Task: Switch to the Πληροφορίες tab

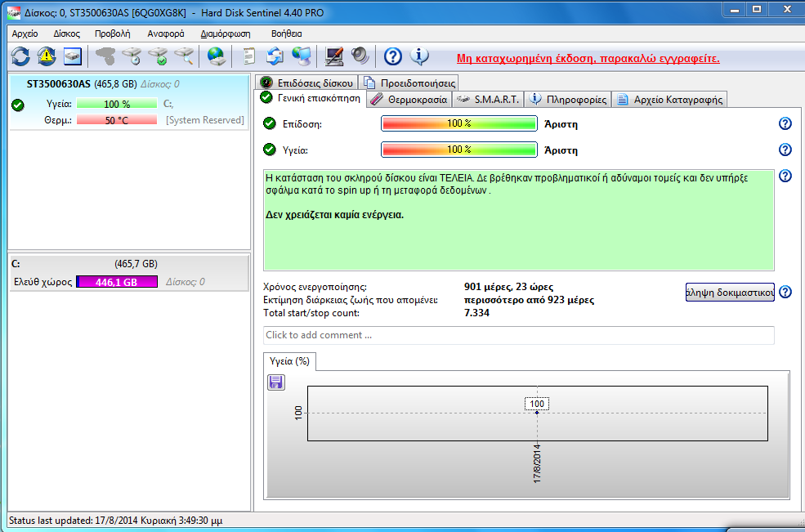Action: click(568, 100)
